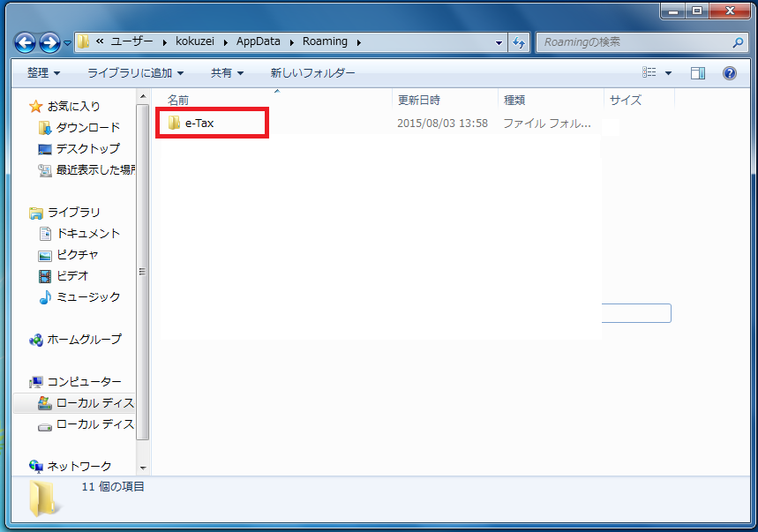The width and height of the screenshot is (758, 532).
Task: Go forward with the Forward arrow button
Action: [x=49, y=42]
